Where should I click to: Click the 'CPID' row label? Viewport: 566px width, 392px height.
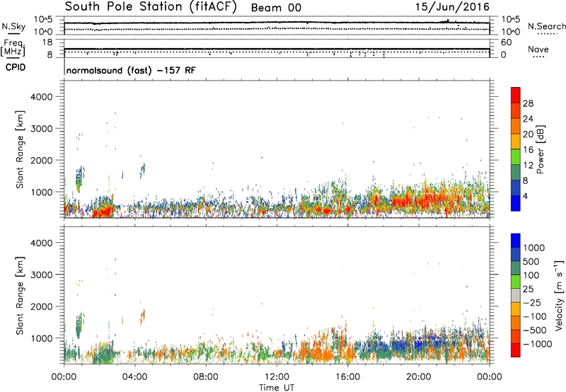click(x=16, y=67)
